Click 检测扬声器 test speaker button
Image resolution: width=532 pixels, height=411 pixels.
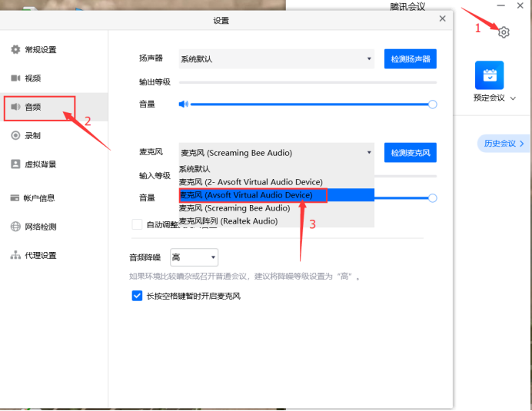[x=411, y=59]
